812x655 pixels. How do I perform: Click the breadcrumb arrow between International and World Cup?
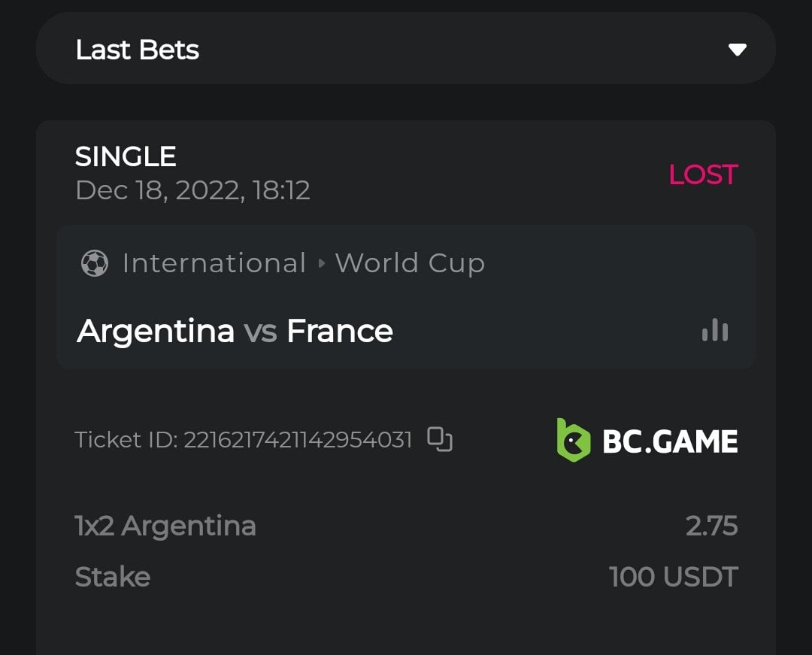coord(322,263)
